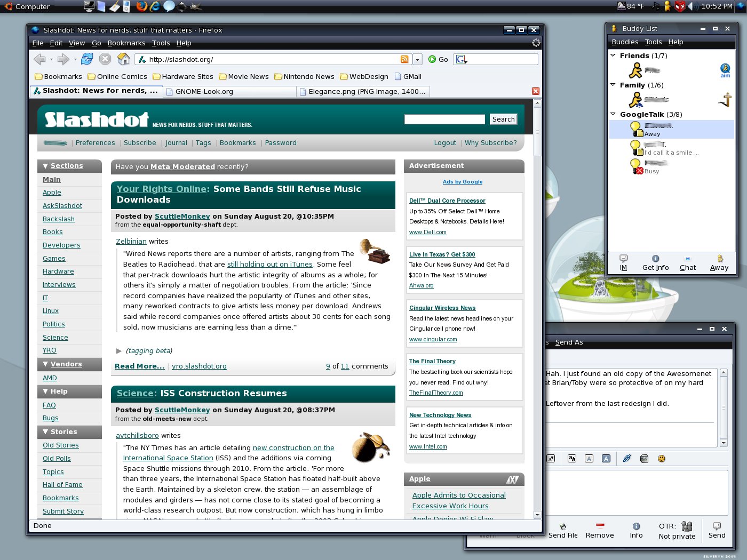Click the RSS feed icon in address bar
This screenshot has width=747, height=560.
click(x=404, y=59)
